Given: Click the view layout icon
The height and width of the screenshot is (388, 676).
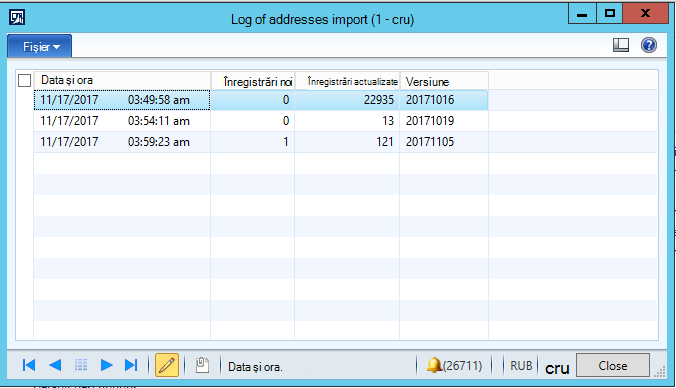Looking at the screenshot, I should coord(621,45).
